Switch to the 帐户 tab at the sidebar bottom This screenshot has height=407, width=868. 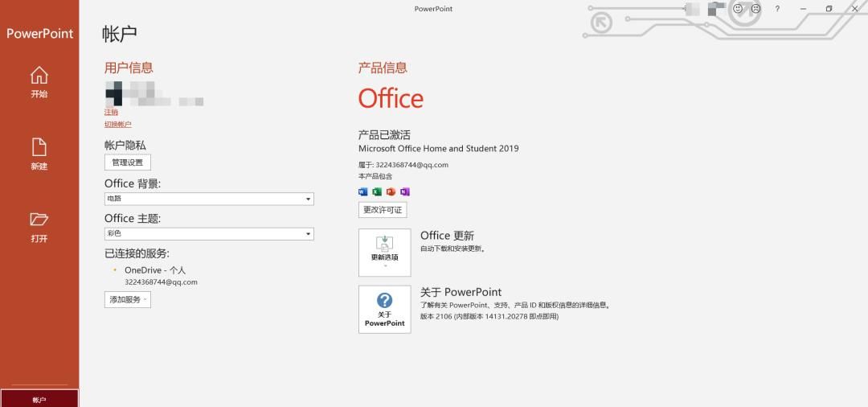point(39,399)
